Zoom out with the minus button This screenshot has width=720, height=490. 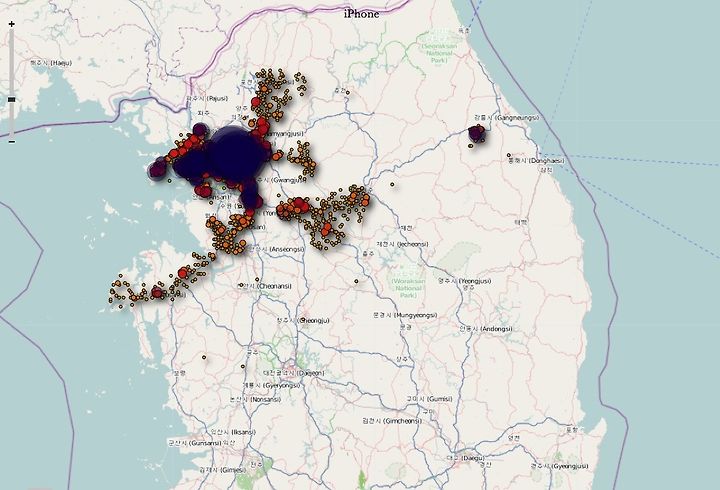(x=11, y=141)
